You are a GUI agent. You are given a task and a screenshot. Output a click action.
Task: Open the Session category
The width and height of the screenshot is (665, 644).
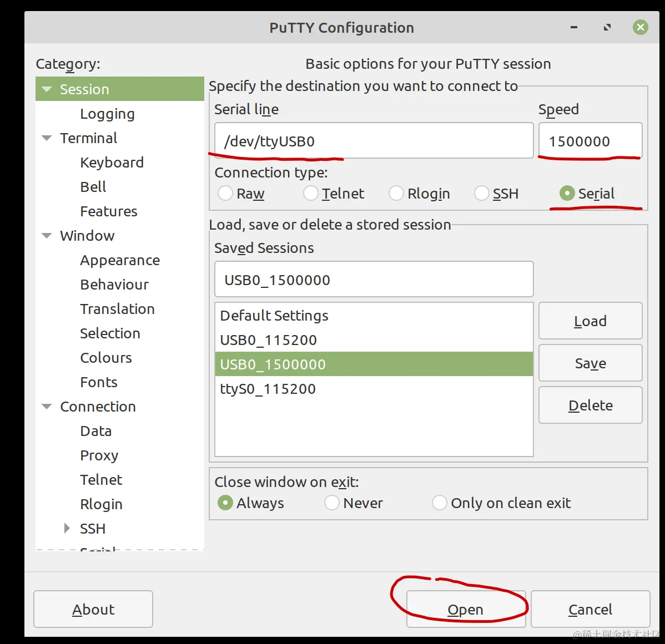84,89
